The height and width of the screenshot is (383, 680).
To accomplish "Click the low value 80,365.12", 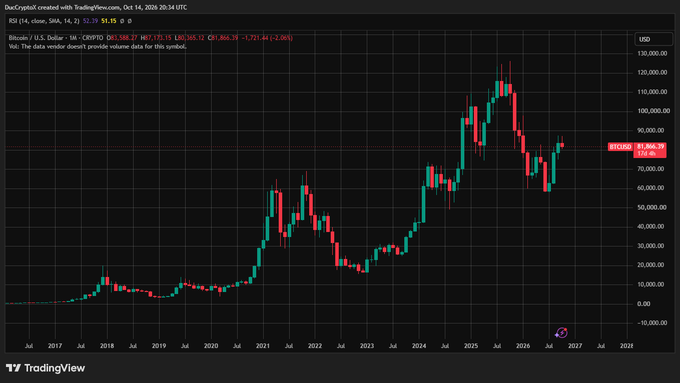I will point(190,38).
